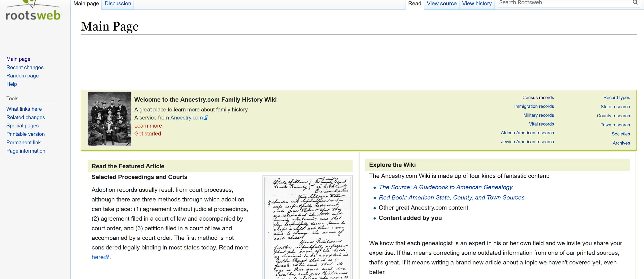644x279 pixels.
Task: Open Record types link
Action: [616, 98]
